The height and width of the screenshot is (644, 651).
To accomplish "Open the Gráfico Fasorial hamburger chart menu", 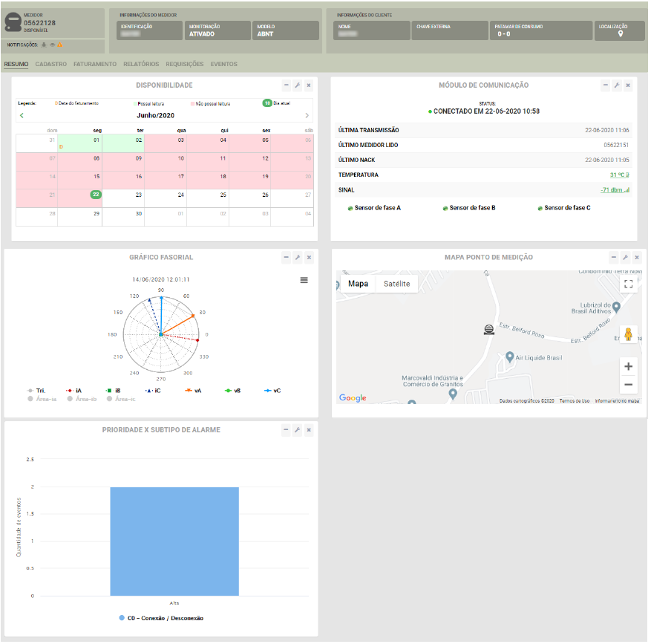I will 304,280.
